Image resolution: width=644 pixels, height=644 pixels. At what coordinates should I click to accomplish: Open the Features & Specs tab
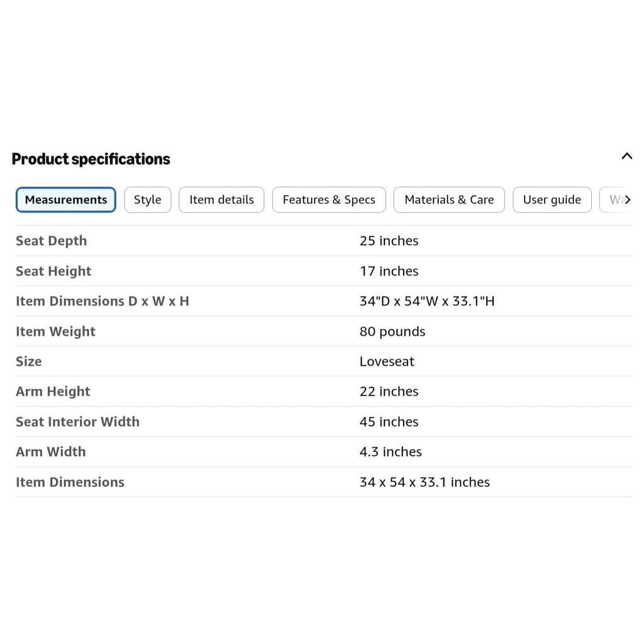[x=329, y=199]
